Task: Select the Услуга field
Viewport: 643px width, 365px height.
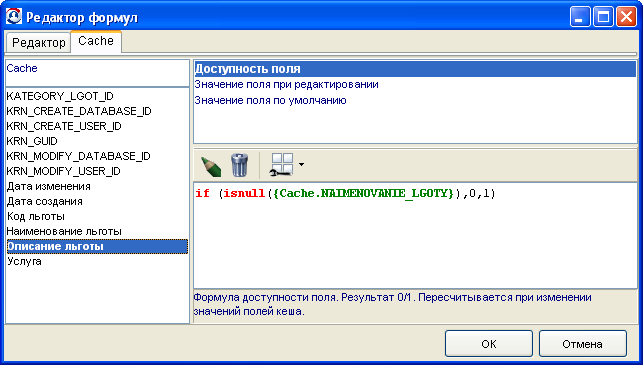Action: [97, 261]
